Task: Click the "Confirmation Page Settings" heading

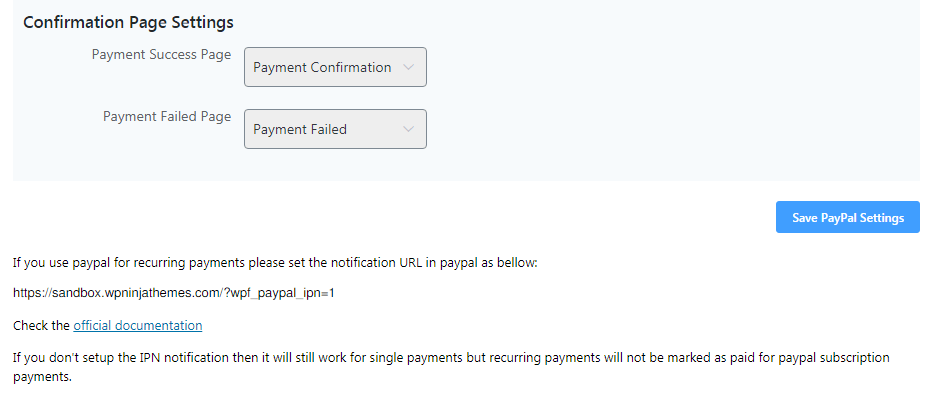Action: (128, 23)
